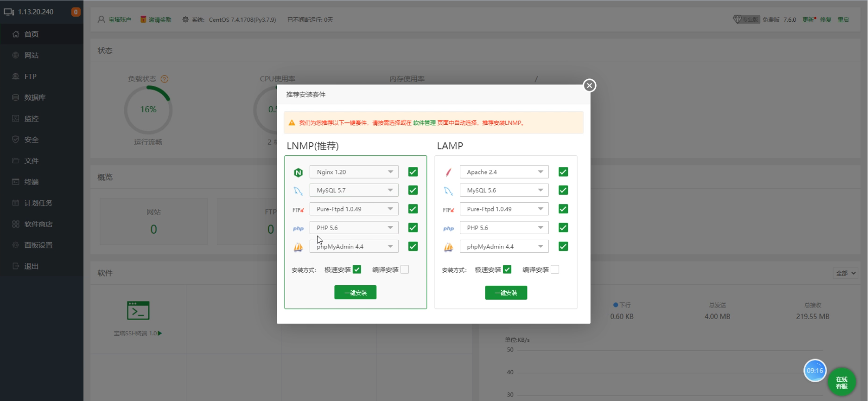The image size is (868, 401).
Task: Open LNMP phpMyAdmin 4.4 dropdown
Action: [x=354, y=246]
